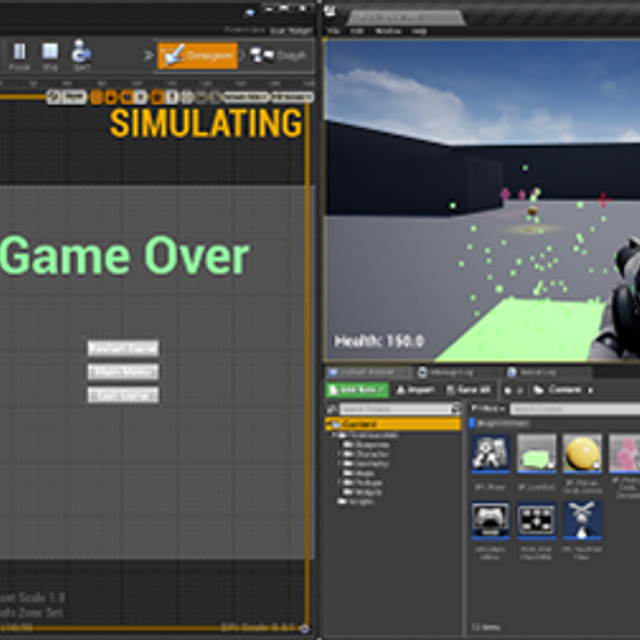Click the Restart Game button widget
The height and width of the screenshot is (640, 640).
point(123,349)
